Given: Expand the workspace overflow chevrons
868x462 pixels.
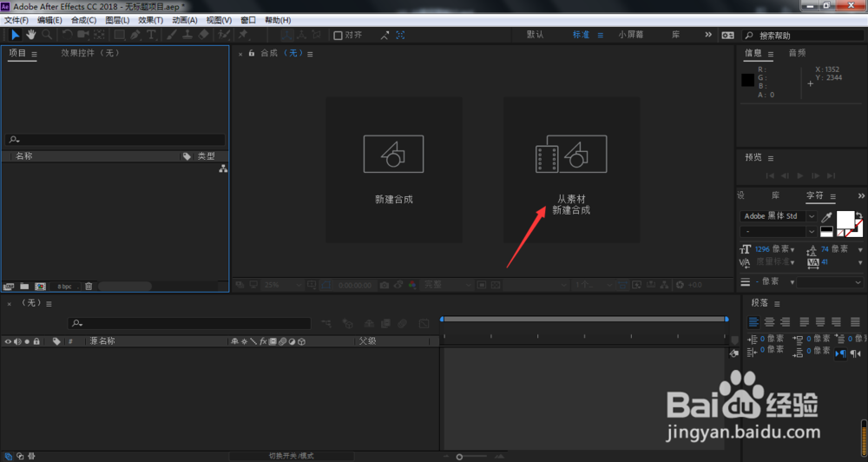Looking at the screenshot, I should click(x=708, y=35).
